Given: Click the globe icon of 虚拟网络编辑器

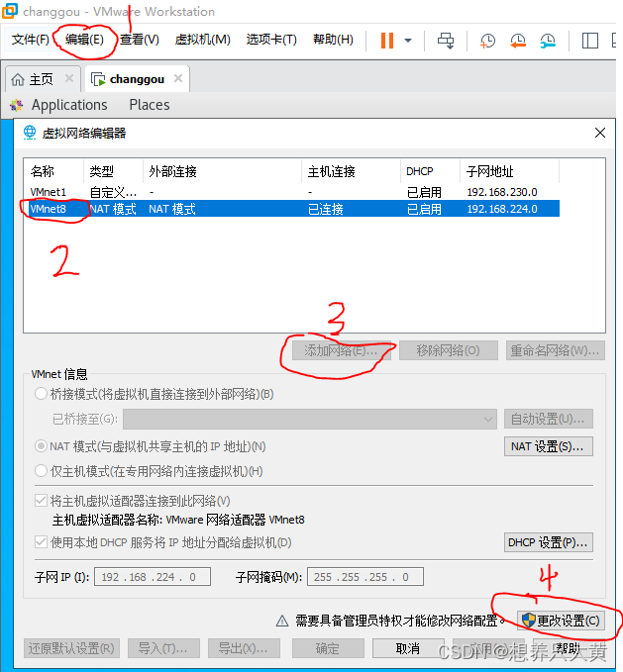Looking at the screenshot, I should 30,133.
